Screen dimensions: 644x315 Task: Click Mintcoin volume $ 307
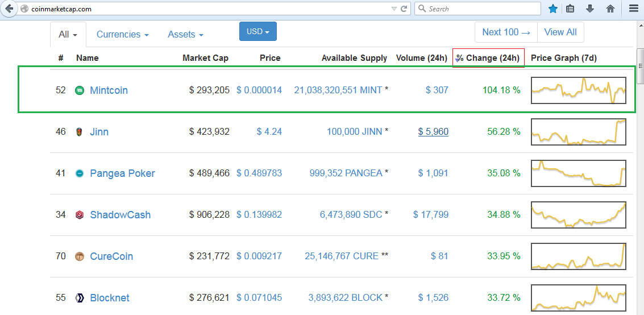(437, 90)
